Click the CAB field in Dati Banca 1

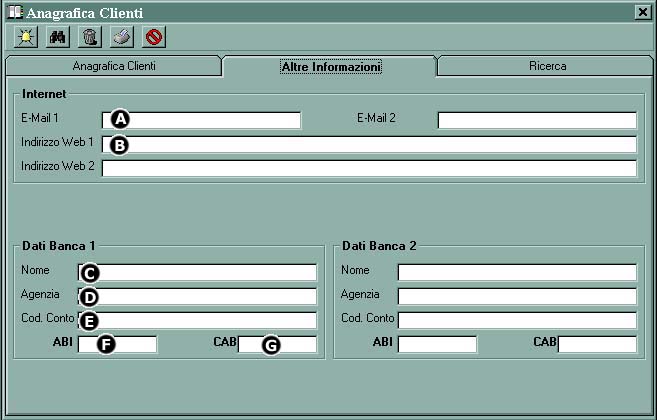point(277,344)
